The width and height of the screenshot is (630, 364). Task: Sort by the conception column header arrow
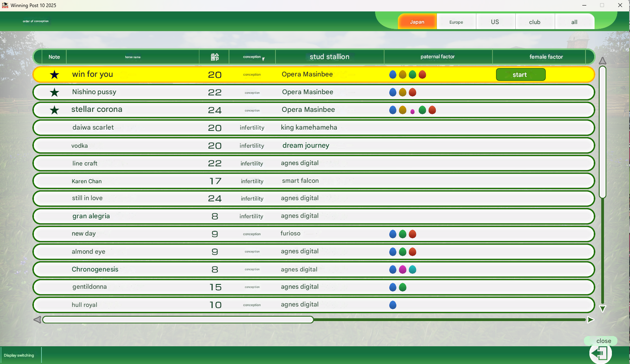click(264, 59)
